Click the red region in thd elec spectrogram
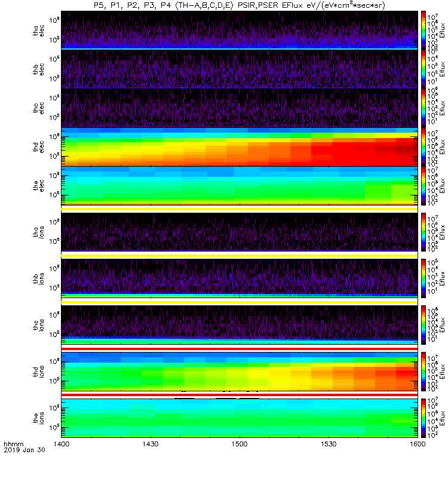The image size is (448, 478). (366, 152)
